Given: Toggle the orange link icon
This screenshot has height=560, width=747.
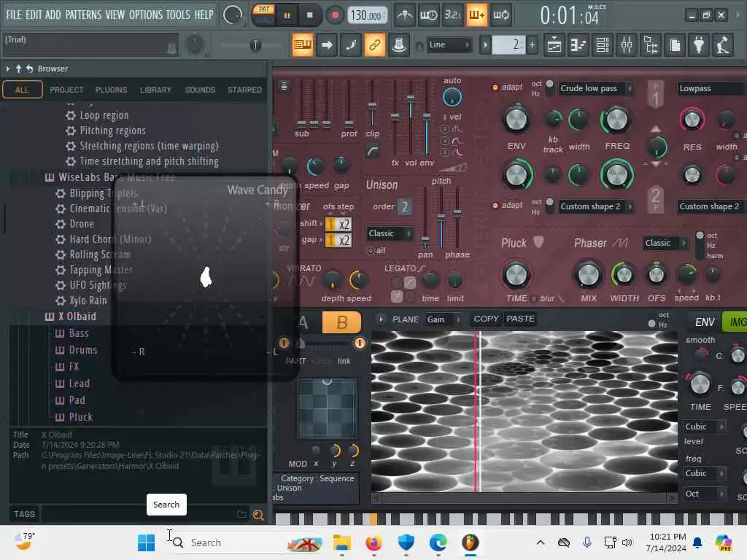Looking at the screenshot, I should (375, 45).
